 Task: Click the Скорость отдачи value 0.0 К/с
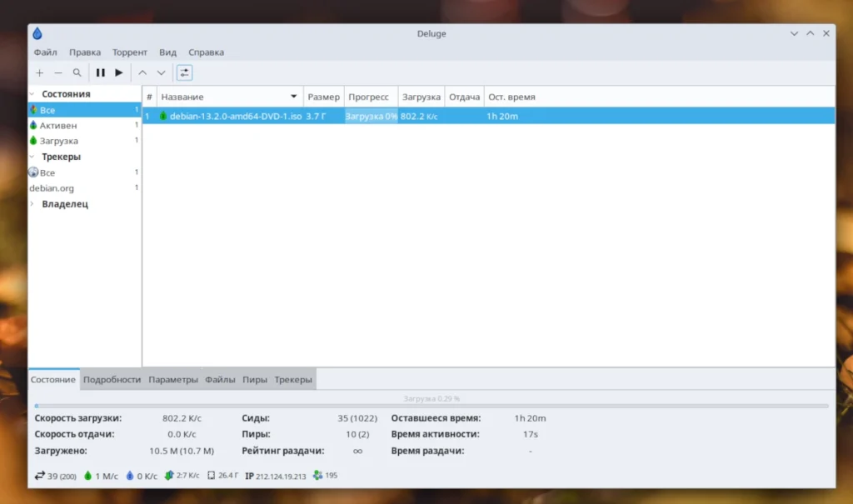point(182,434)
